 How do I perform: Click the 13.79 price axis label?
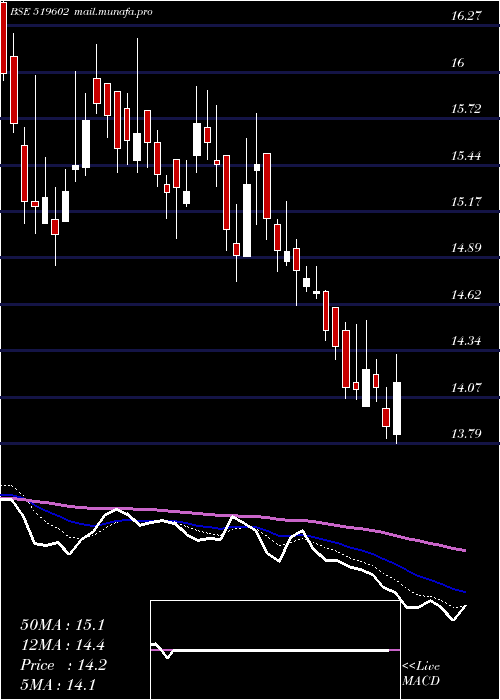(x=466, y=434)
